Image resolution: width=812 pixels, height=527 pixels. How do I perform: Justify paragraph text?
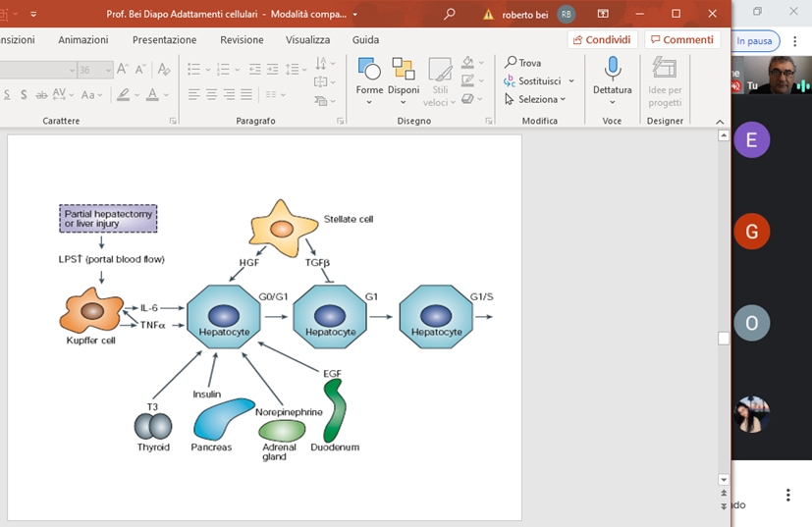[246, 94]
